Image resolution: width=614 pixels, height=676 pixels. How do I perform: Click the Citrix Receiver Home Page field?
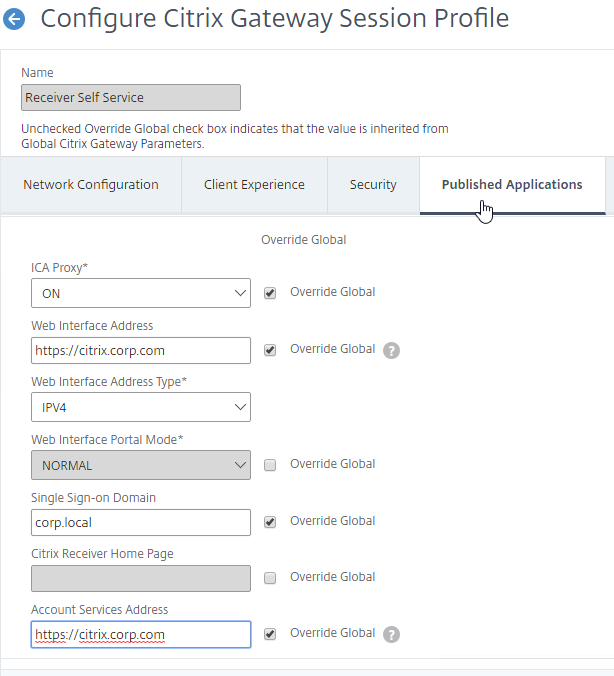[x=141, y=579]
